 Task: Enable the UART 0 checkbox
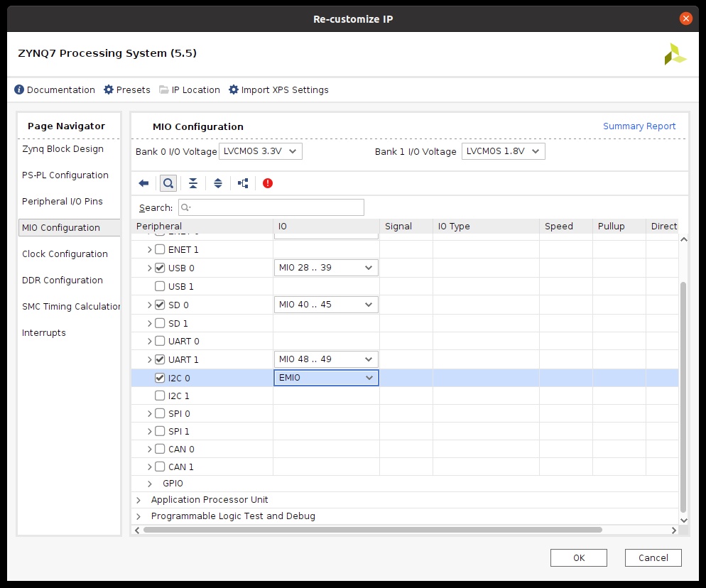[x=160, y=342]
